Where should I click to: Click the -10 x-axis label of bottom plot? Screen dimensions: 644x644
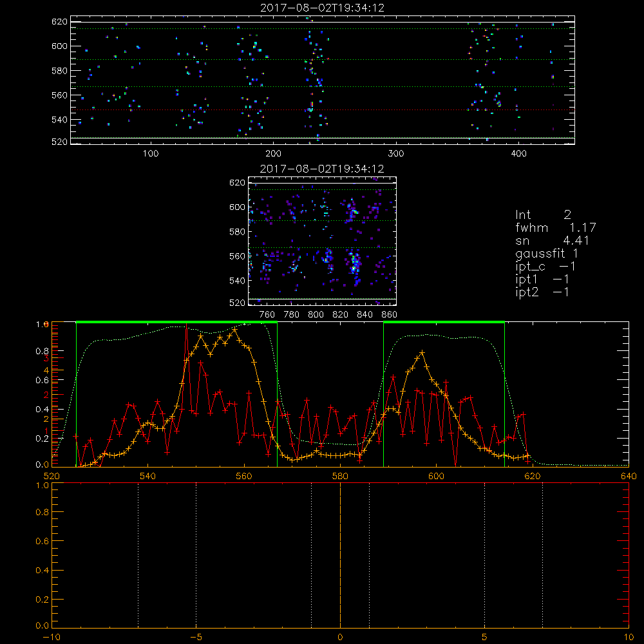(52, 637)
